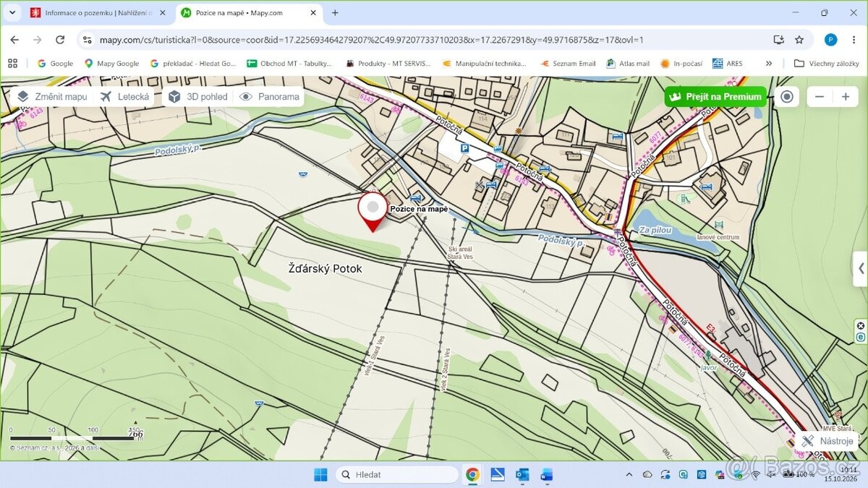The height and width of the screenshot is (488, 868).
Task: Open Chrome from the taskbar
Action: [x=472, y=474]
